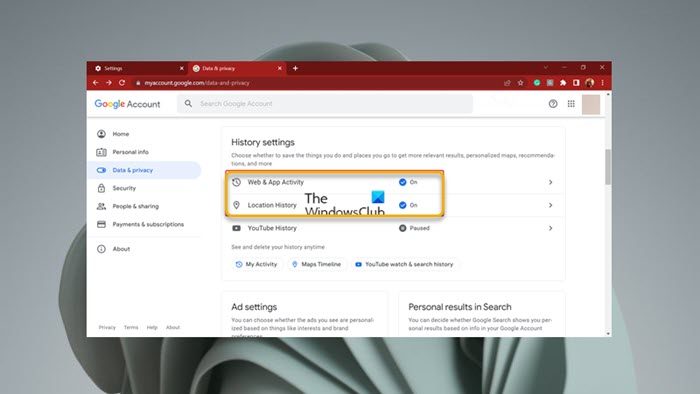Viewport: 700px width, 394px height.
Task: Click the Search Google Account field
Action: click(325, 104)
